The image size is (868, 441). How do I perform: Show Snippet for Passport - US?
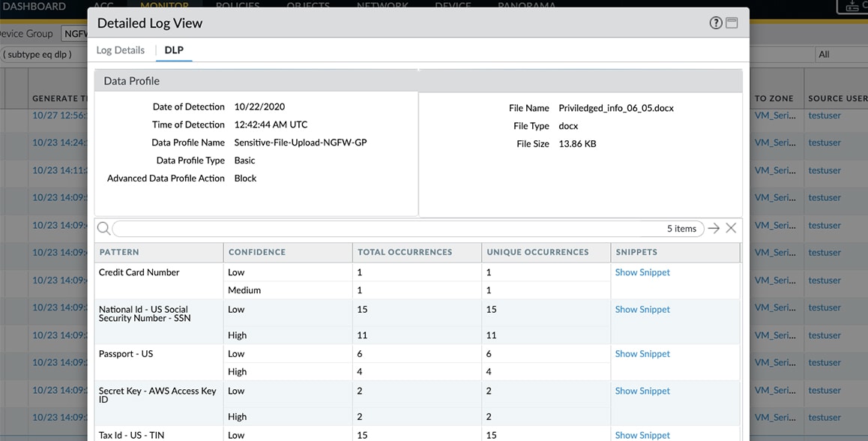click(642, 353)
